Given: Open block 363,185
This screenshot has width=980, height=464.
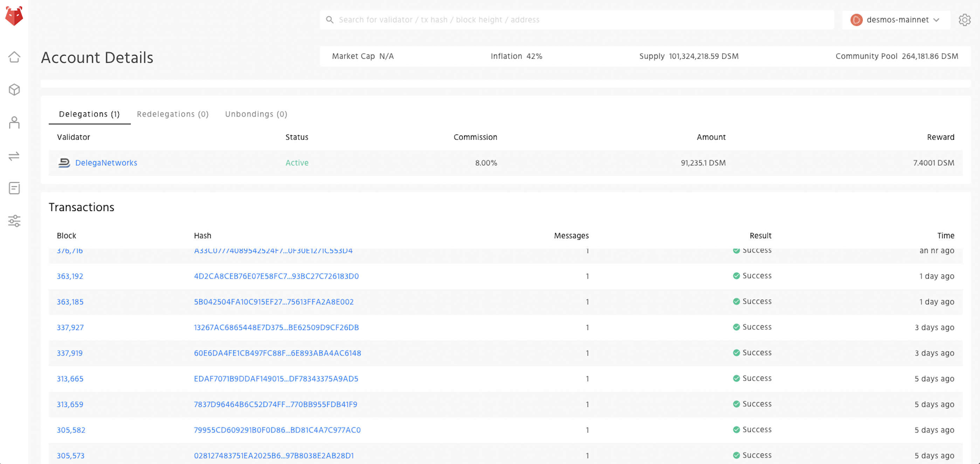Looking at the screenshot, I should 70,302.
